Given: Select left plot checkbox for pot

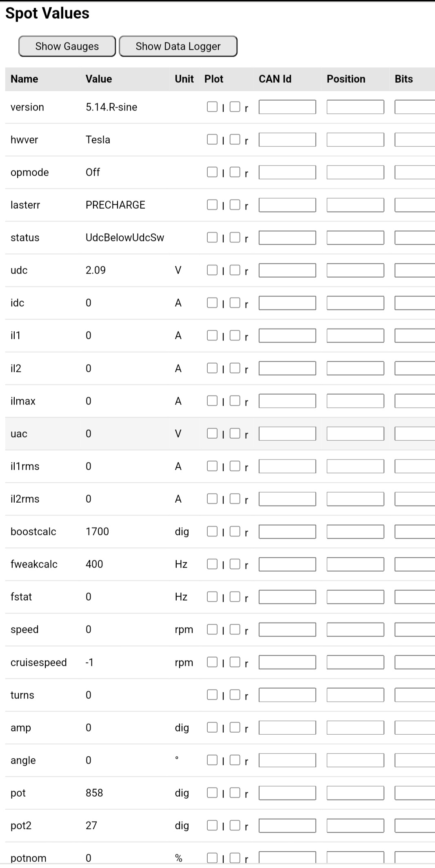Looking at the screenshot, I should (212, 792).
